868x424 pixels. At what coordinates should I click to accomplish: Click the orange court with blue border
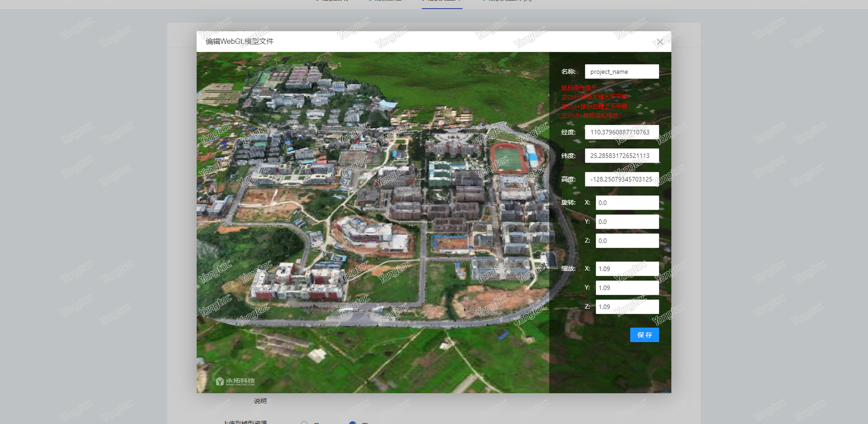(x=451, y=243)
